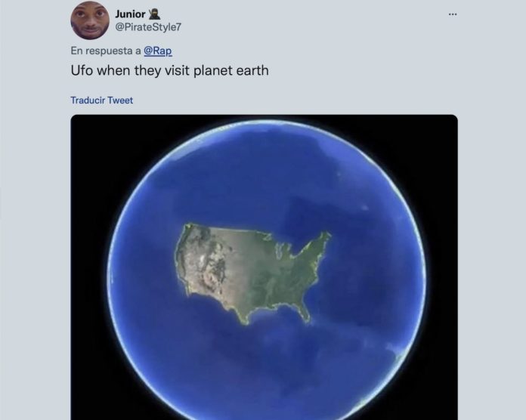Open the Junior display name link
Screen dimensions: 526x420
pyautogui.click(x=130, y=14)
